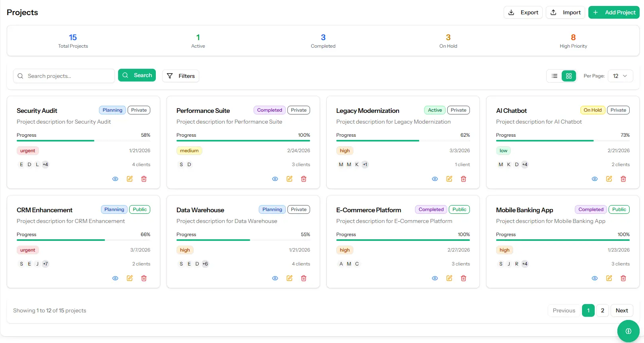Click the Previous page button

click(564, 310)
